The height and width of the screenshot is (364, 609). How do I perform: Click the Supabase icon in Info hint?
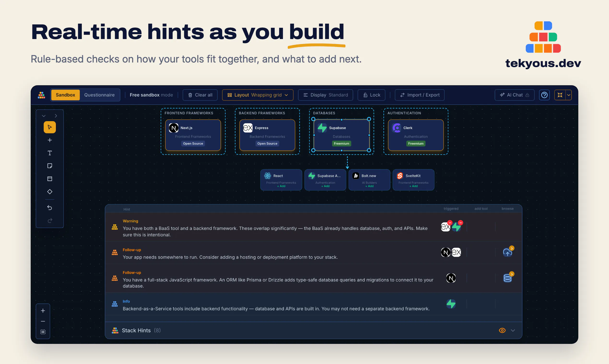[451, 304]
